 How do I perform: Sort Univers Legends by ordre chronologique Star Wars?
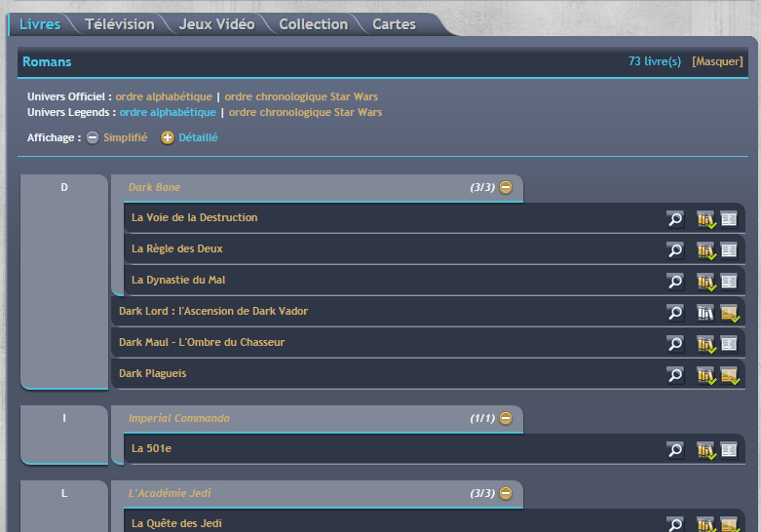point(305,112)
